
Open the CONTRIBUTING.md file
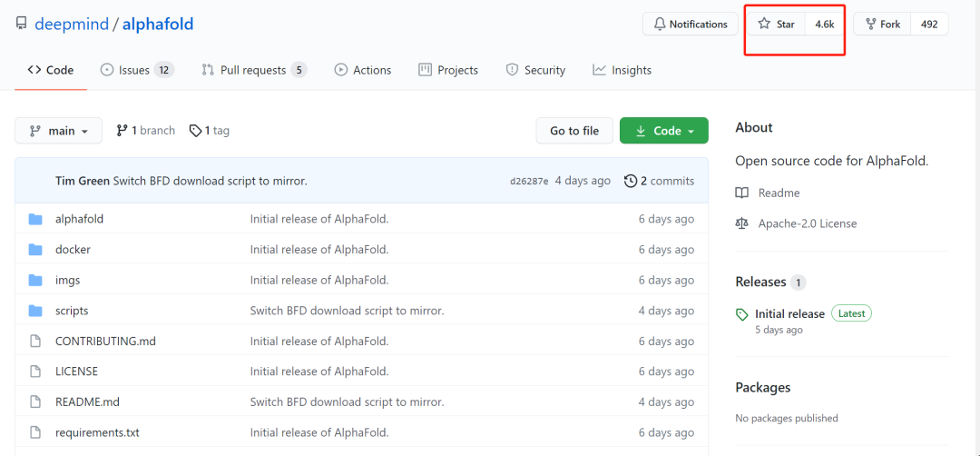(x=105, y=342)
